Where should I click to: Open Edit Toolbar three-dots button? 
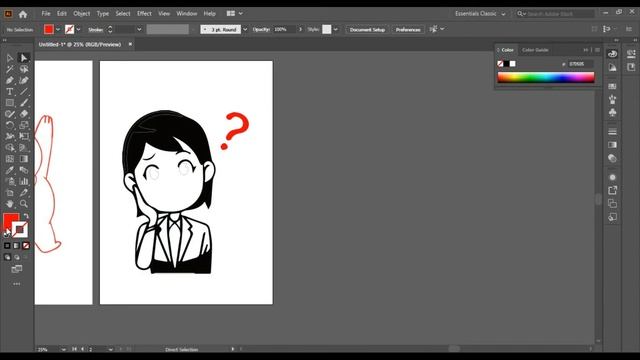[17, 284]
